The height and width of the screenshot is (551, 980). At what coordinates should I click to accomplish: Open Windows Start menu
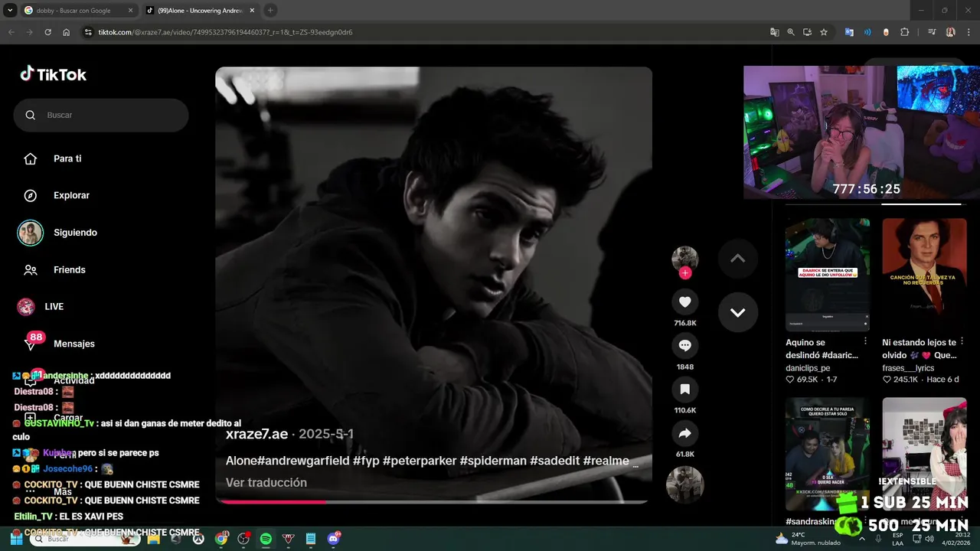pos(16,539)
